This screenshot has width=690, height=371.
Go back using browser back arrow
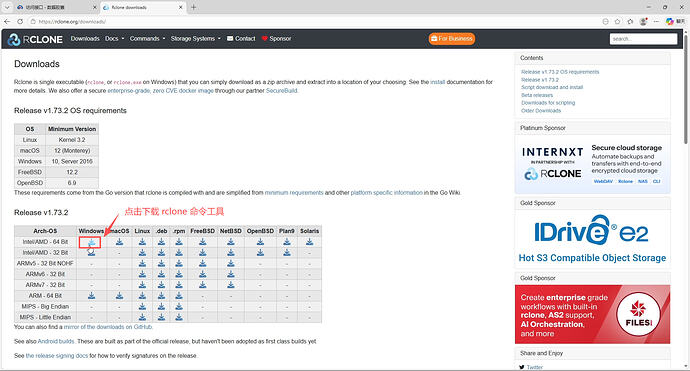tap(7, 21)
